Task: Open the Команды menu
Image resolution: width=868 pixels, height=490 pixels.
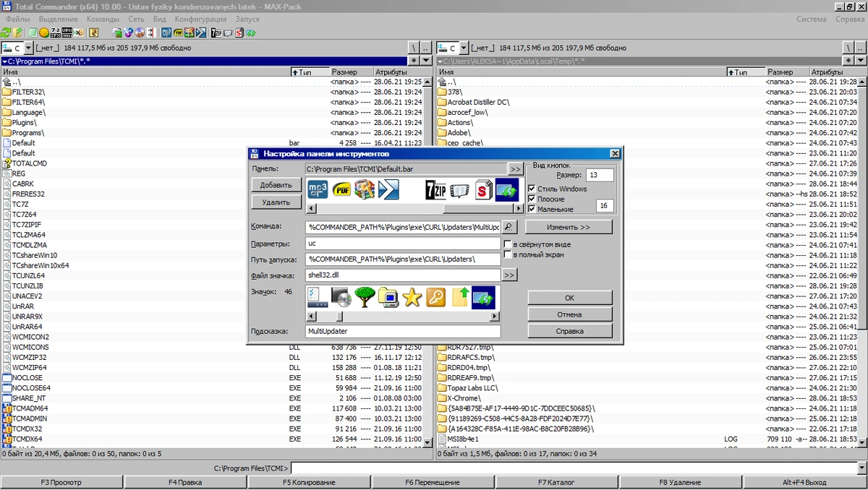Action: 103,19
